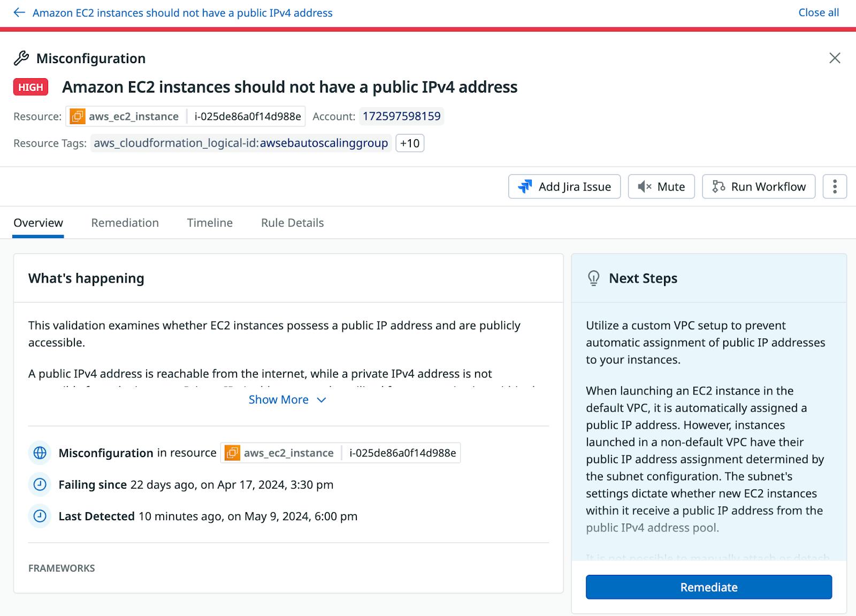Click the Jira logo on Add Jira Issue
The width and height of the screenshot is (856, 616).
[526, 186]
